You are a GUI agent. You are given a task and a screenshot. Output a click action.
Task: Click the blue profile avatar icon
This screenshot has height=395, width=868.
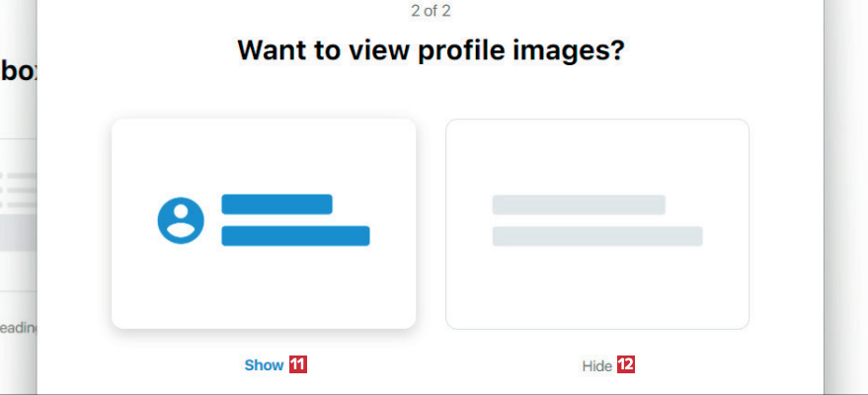coord(181,220)
